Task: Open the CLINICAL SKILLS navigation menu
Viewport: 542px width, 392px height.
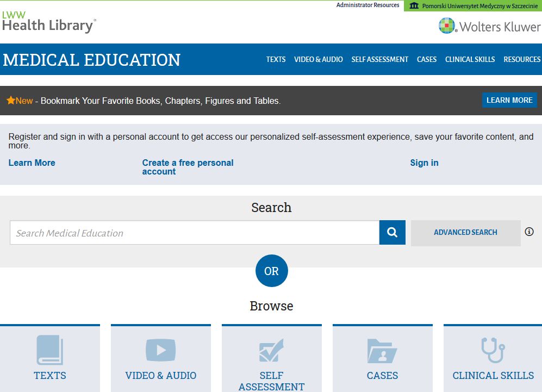Action: (x=470, y=60)
